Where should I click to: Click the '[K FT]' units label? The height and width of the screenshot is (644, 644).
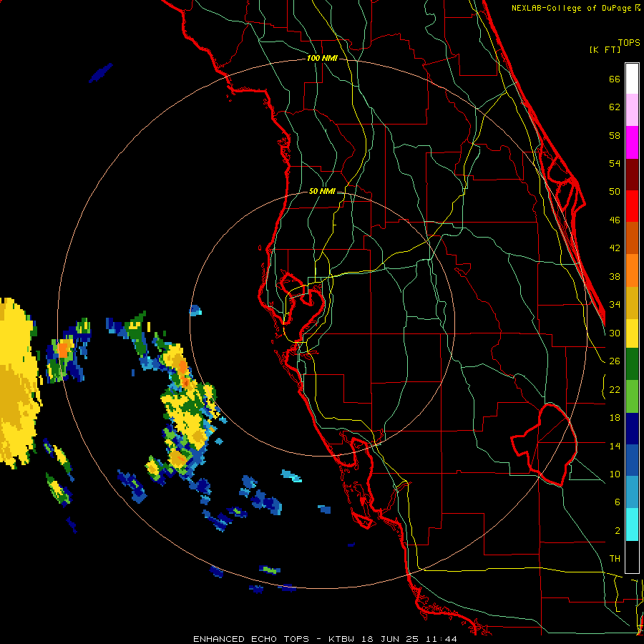(x=605, y=50)
